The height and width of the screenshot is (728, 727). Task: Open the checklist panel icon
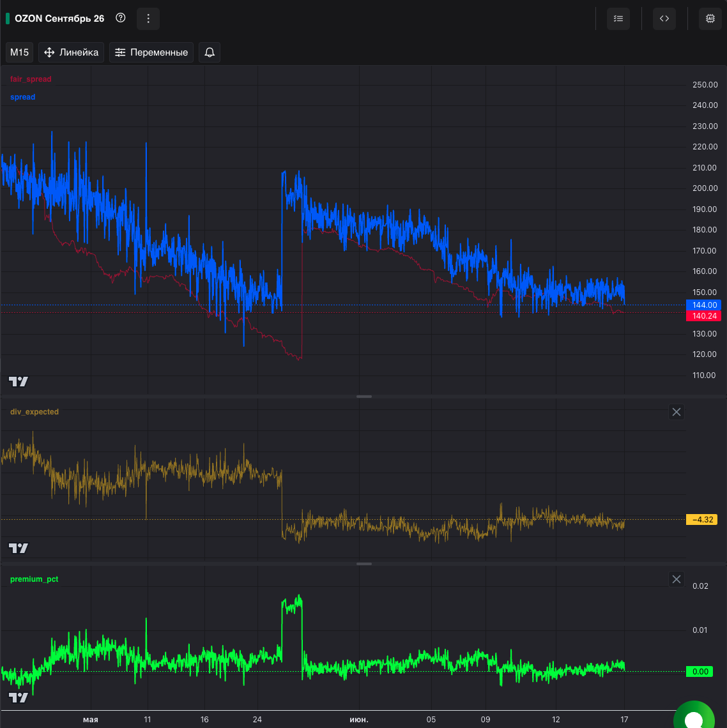pyautogui.click(x=618, y=19)
